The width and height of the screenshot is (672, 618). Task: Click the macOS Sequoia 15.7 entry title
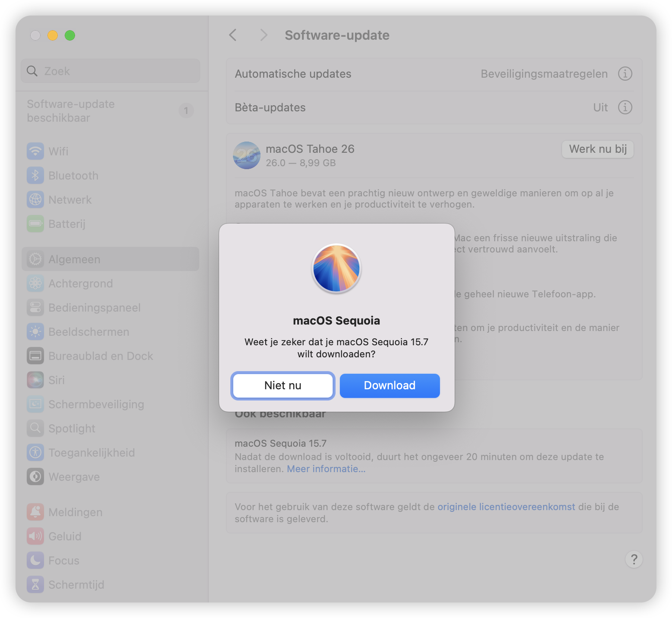coord(280,443)
